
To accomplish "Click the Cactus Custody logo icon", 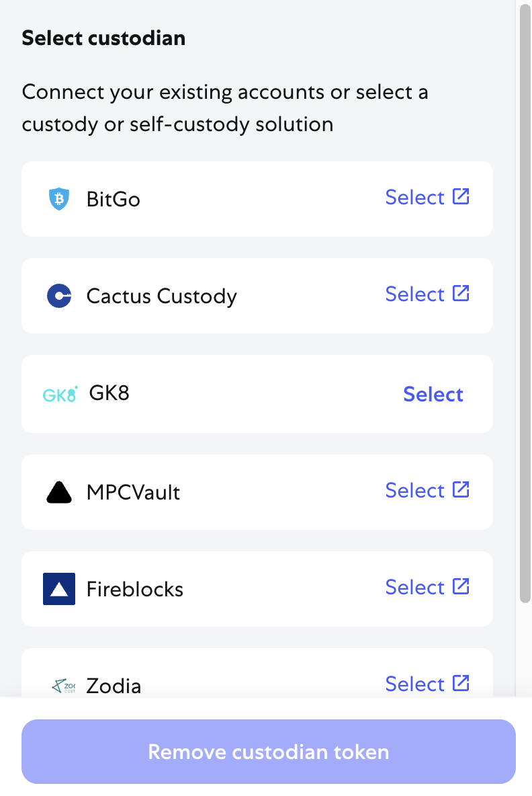I will click(x=59, y=296).
